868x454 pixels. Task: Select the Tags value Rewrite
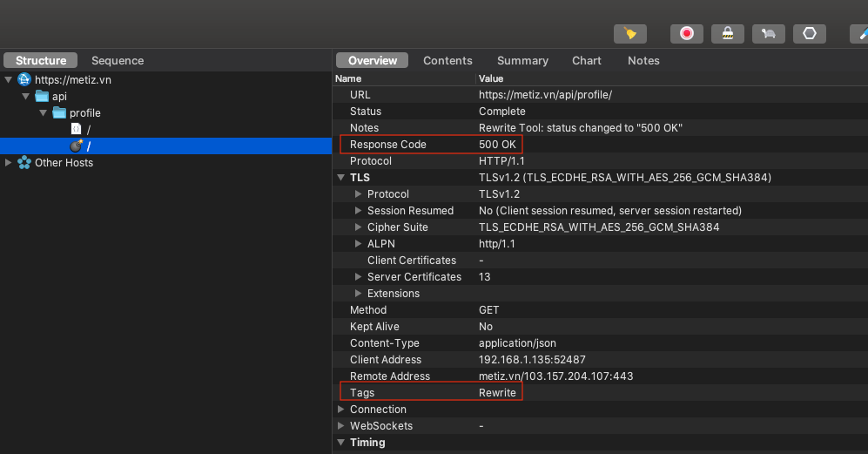[x=497, y=392]
